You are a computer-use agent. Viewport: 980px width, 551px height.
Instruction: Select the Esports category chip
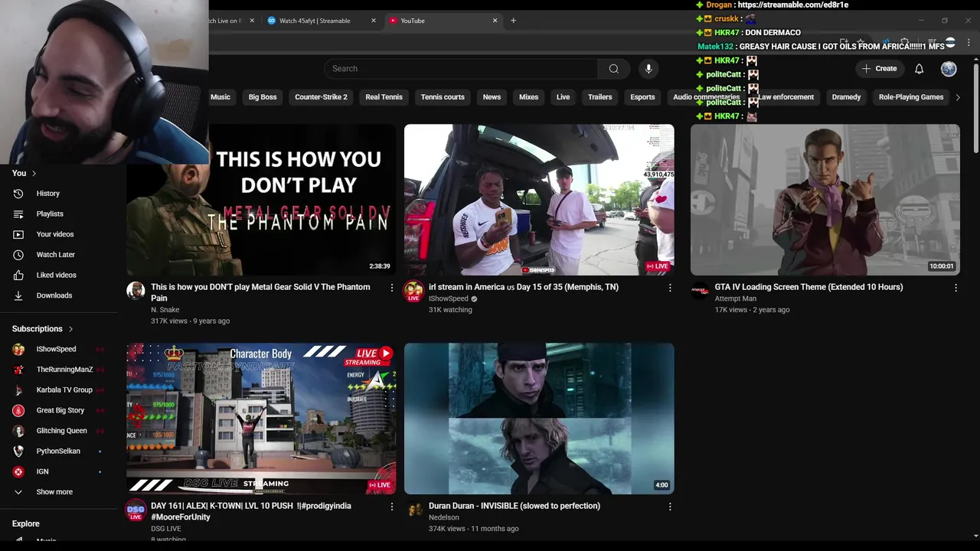point(642,97)
